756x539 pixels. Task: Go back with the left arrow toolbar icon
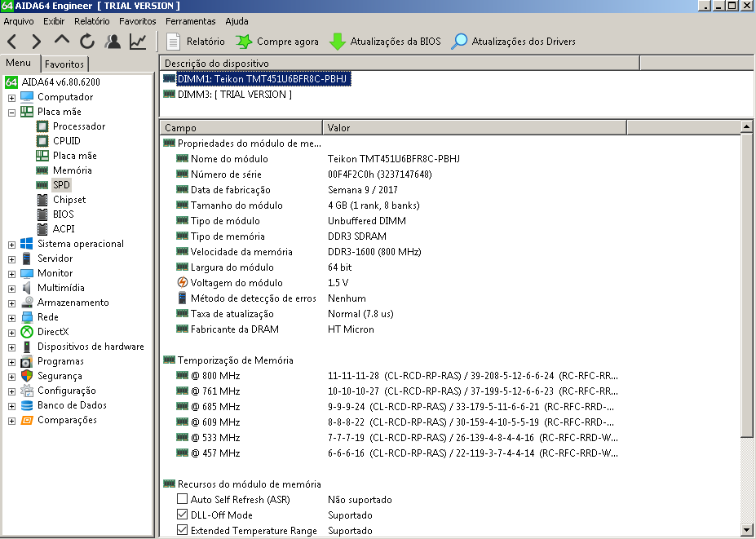click(12, 42)
